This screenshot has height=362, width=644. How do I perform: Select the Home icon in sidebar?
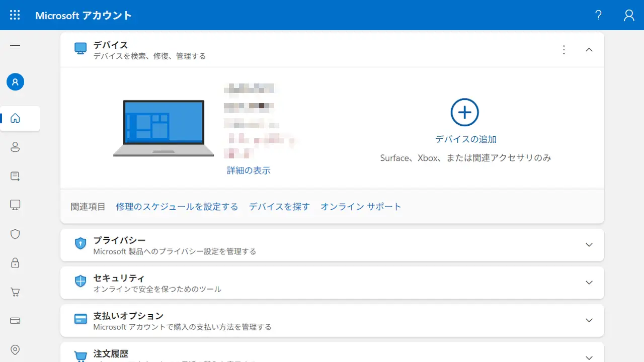15,118
